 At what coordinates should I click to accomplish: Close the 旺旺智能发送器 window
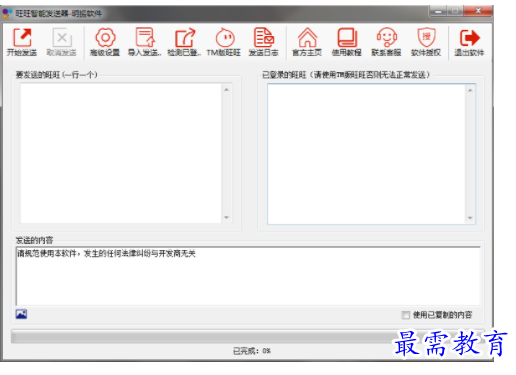pos(478,11)
